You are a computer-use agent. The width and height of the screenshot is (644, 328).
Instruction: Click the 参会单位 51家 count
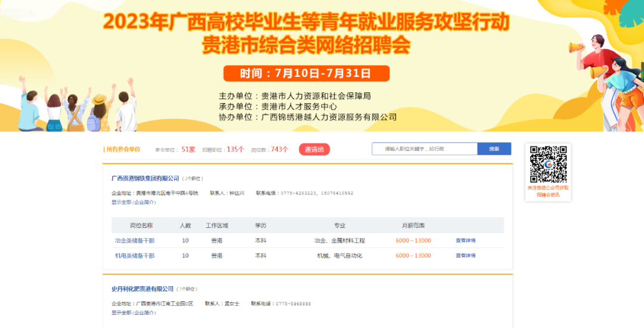(175, 150)
